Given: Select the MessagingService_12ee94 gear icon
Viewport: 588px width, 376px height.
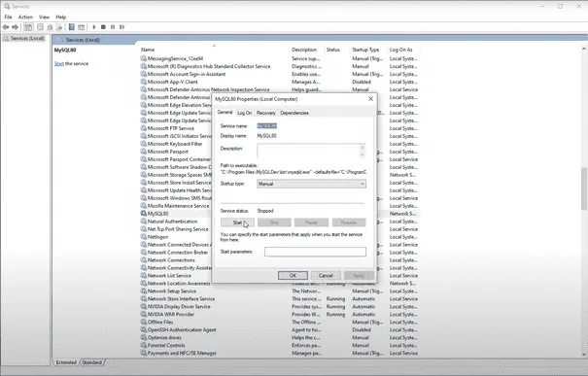Looking at the screenshot, I should click(143, 58).
